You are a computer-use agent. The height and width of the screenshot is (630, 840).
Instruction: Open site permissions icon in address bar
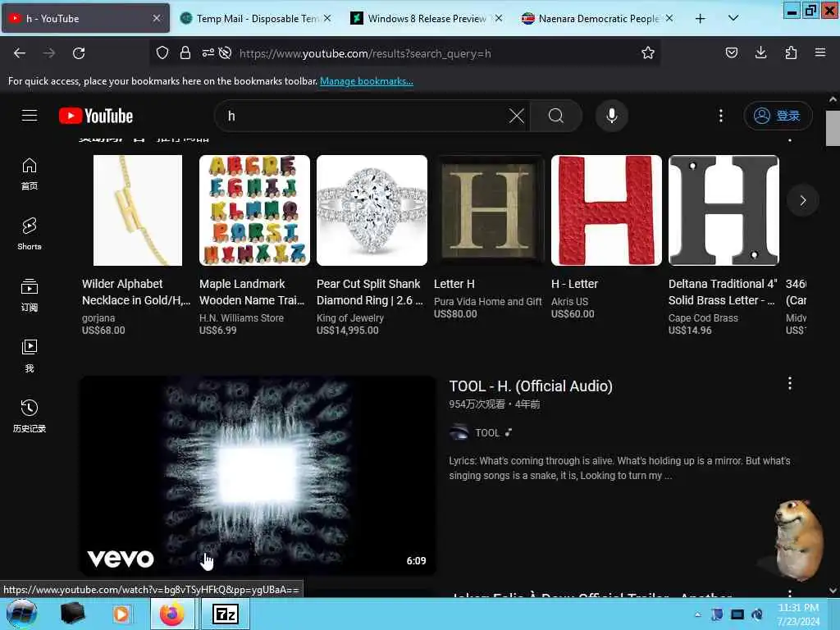click(208, 53)
